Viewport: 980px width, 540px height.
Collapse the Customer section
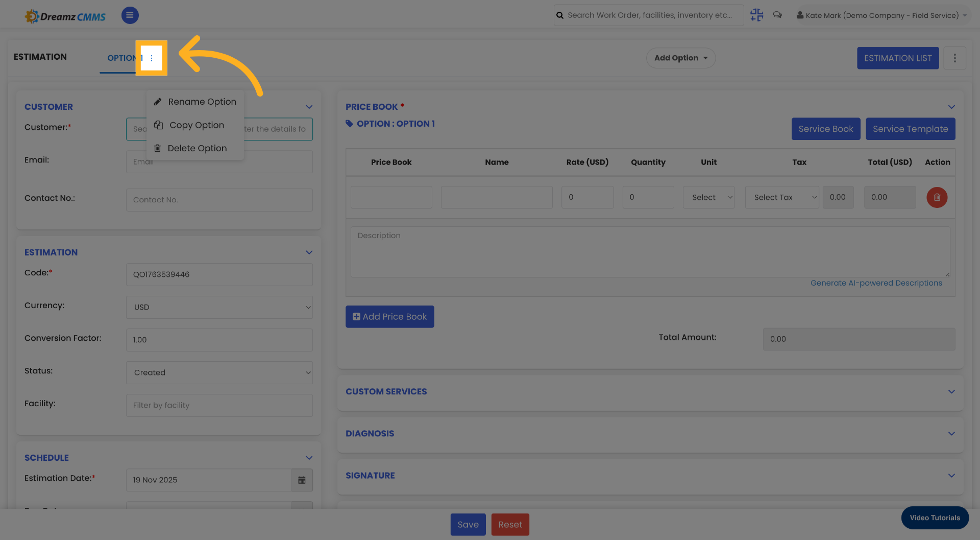pyautogui.click(x=309, y=107)
